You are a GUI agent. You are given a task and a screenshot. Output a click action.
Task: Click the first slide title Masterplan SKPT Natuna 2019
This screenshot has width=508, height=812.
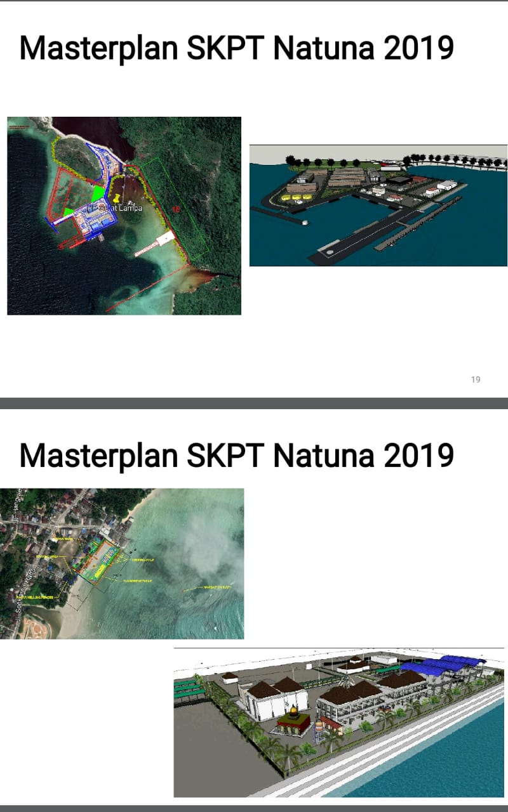pos(236,48)
